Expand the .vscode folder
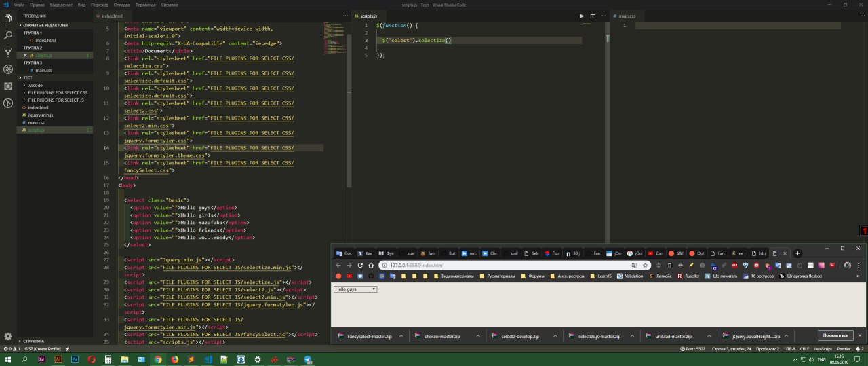Image resolution: width=868 pixels, height=366 pixels. (x=35, y=85)
